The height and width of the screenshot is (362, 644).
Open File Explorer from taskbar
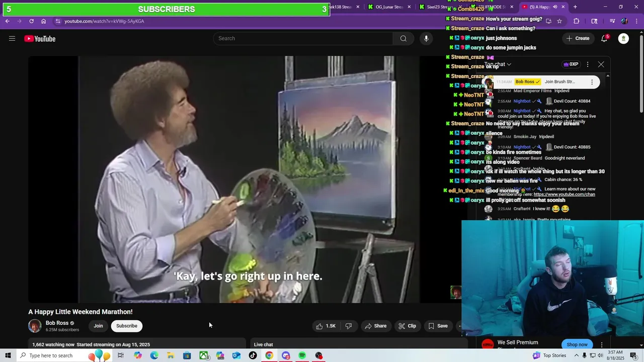tap(171, 355)
